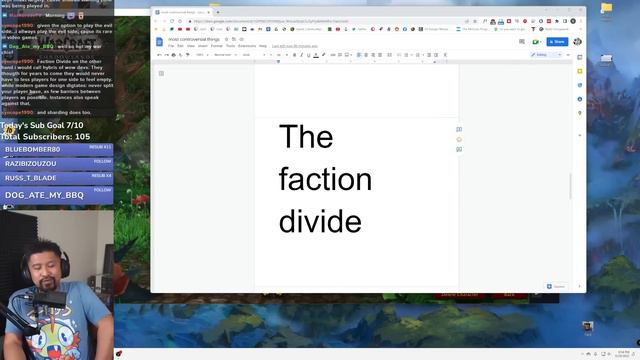Open the Docs home icon
640x360 pixels.
click(x=160, y=42)
